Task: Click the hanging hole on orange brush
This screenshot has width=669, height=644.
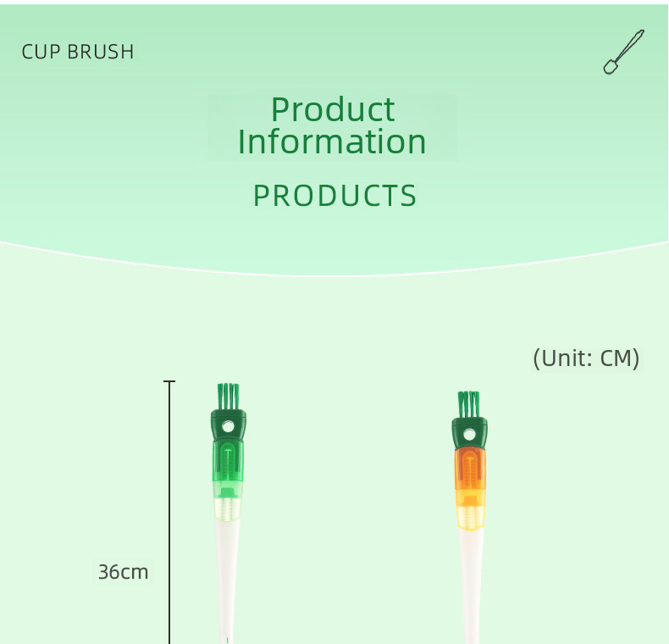Action: click(x=469, y=435)
